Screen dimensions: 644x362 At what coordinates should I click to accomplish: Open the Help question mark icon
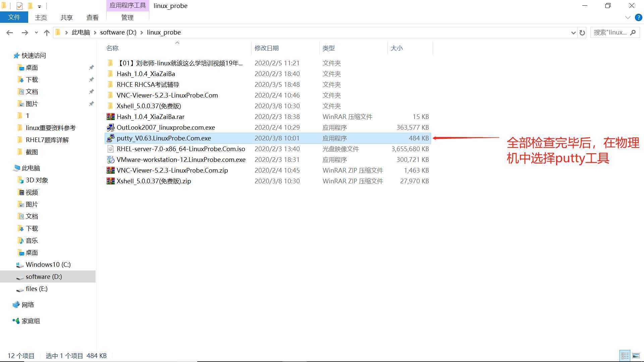[x=638, y=17]
